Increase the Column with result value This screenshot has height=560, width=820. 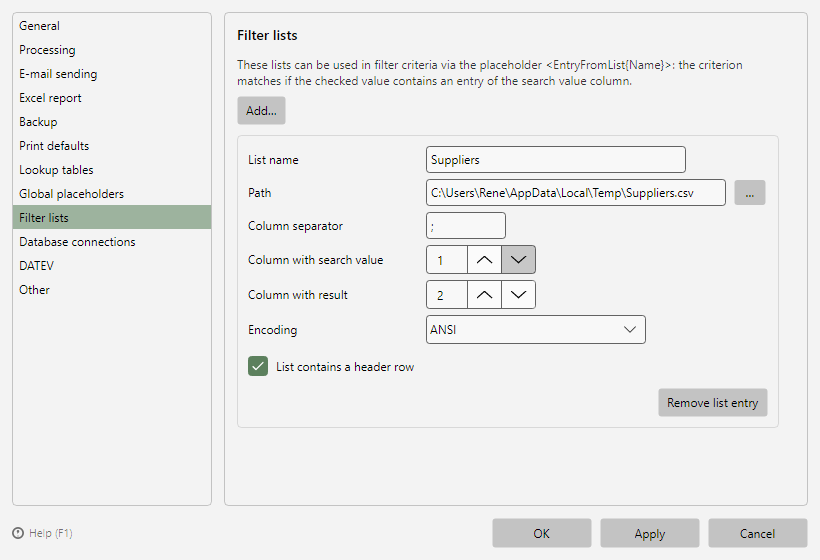tap(484, 294)
